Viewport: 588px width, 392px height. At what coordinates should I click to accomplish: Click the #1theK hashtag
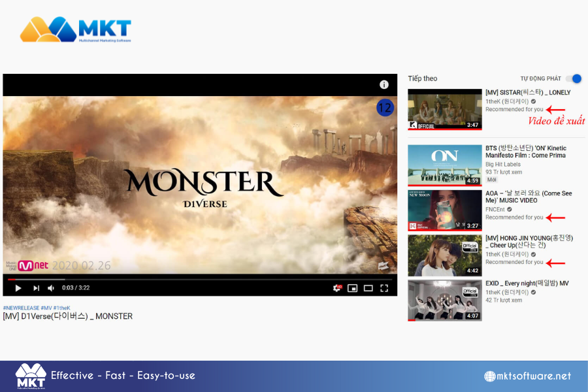pos(62,308)
